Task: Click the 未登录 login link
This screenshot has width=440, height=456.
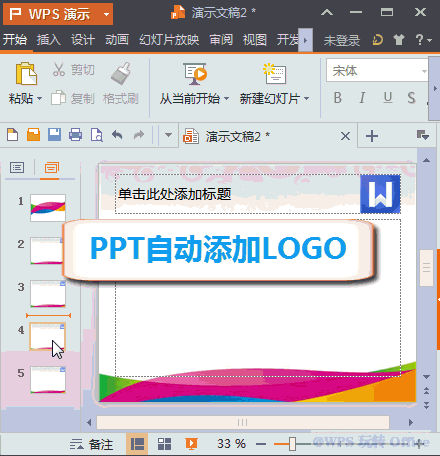Action: (342, 41)
